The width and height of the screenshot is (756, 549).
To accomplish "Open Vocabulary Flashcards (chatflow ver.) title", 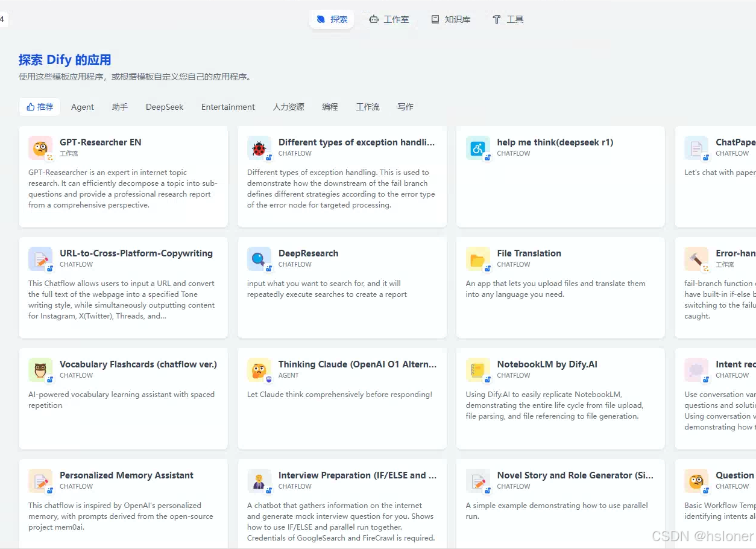I will pyautogui.click(x=138, y=364).
